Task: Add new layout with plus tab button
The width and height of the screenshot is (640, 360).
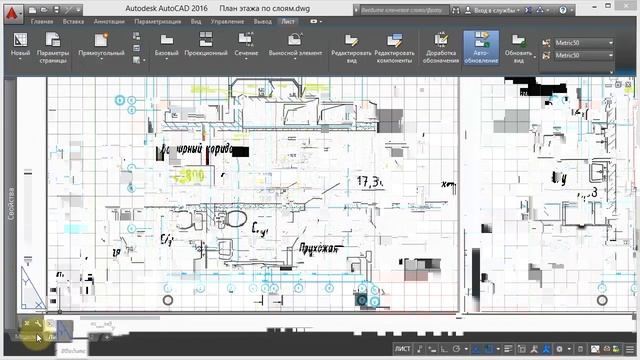Action: pos(107,337)
